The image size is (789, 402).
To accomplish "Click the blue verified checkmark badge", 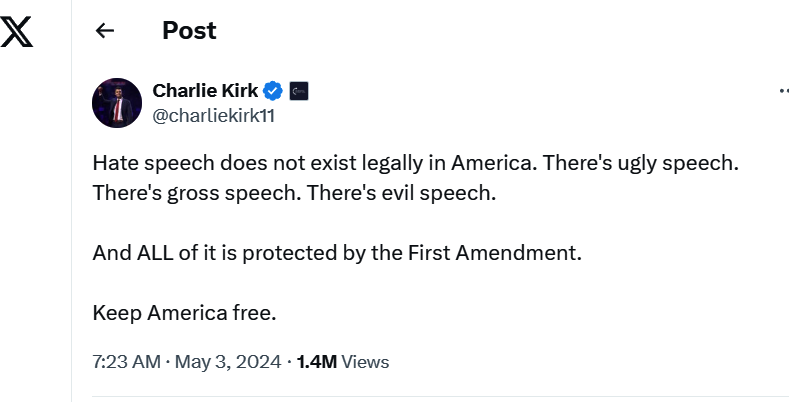I will (x=273, y=91).
